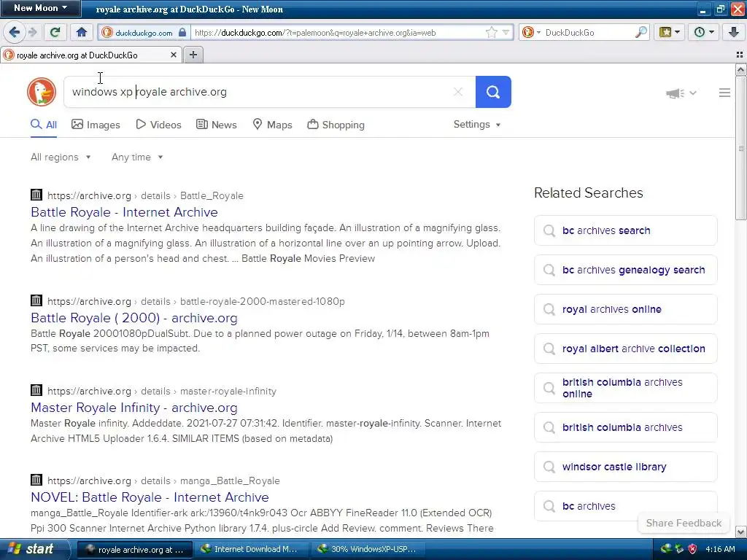
Task: Open Master Royale Infinity - archive.org result
Action: pyautogui.click(x=134, y=408)
